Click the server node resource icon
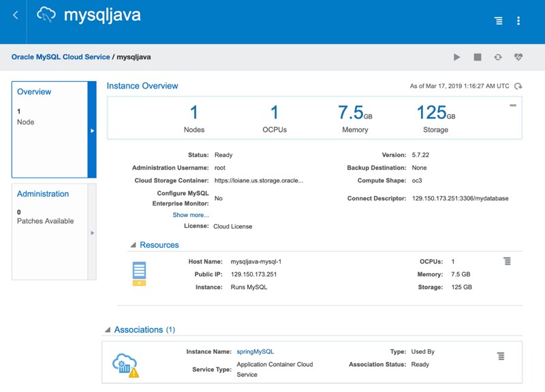Viewport: 545px width, 392px height. click(139, 274)
